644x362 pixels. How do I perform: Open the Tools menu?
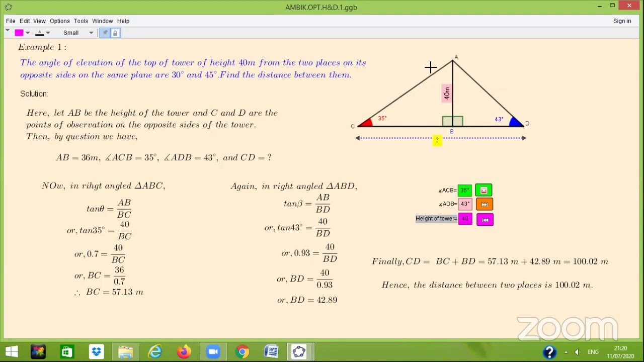pos(81,21)
